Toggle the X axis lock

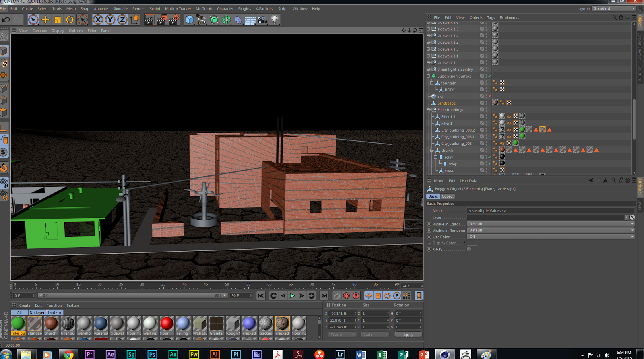tap(98, 19)
